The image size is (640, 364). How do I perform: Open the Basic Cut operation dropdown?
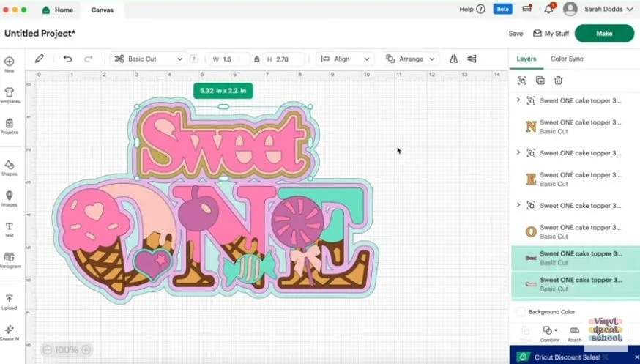148,59
